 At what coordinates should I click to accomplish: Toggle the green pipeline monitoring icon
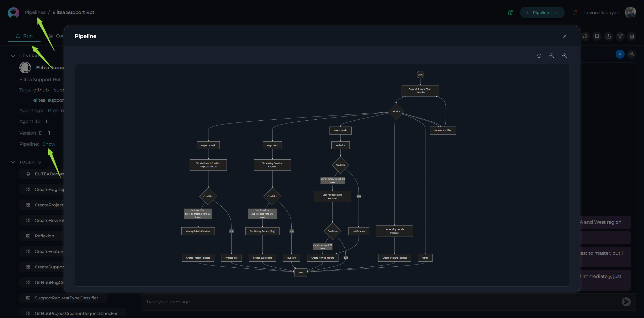tap(510, 12)
